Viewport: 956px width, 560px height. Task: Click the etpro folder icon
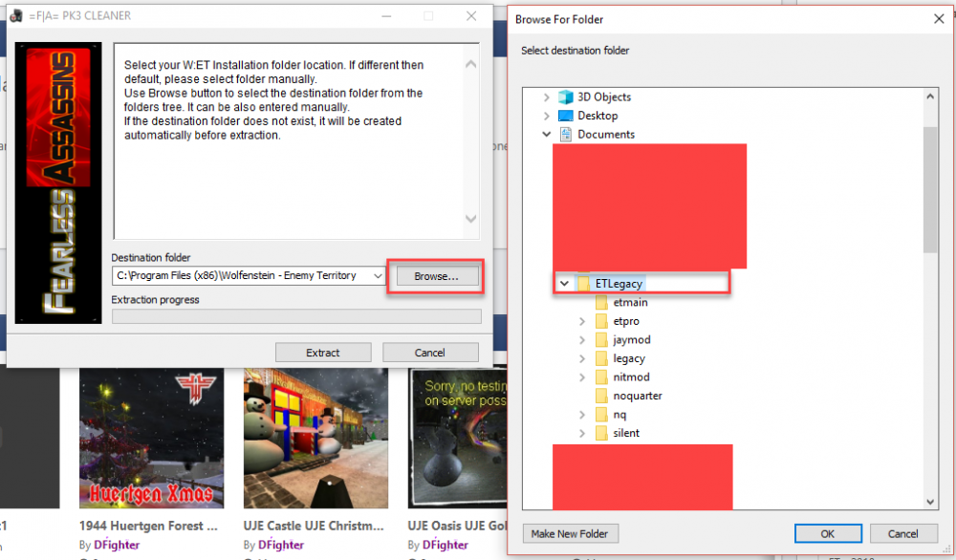(x=601, y=321)
